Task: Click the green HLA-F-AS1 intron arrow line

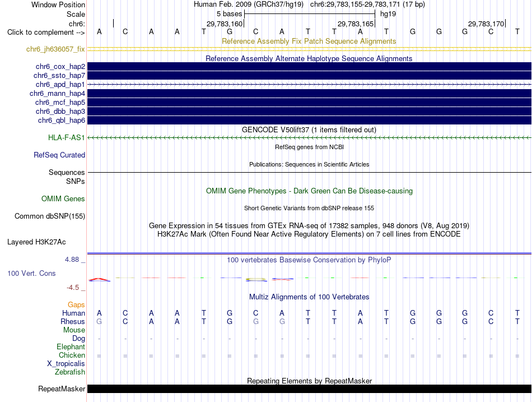Action: click(x=309, y=137)
